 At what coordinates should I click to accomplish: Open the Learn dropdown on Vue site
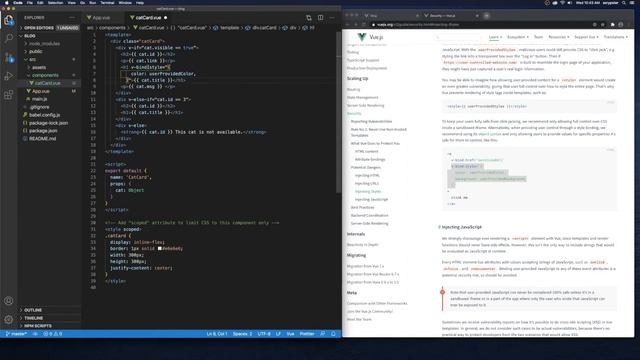tap(496, 37)
